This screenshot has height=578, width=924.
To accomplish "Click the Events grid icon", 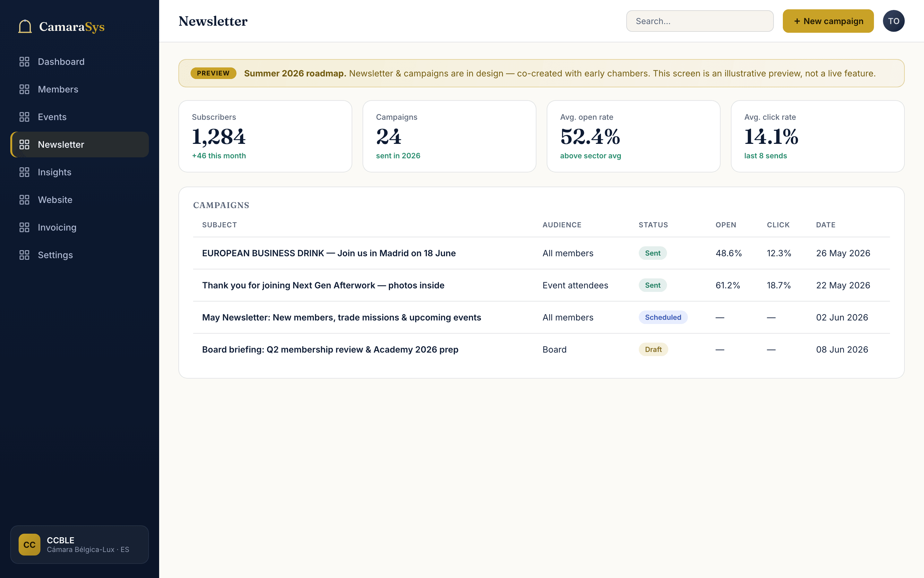I will [24, 117].
